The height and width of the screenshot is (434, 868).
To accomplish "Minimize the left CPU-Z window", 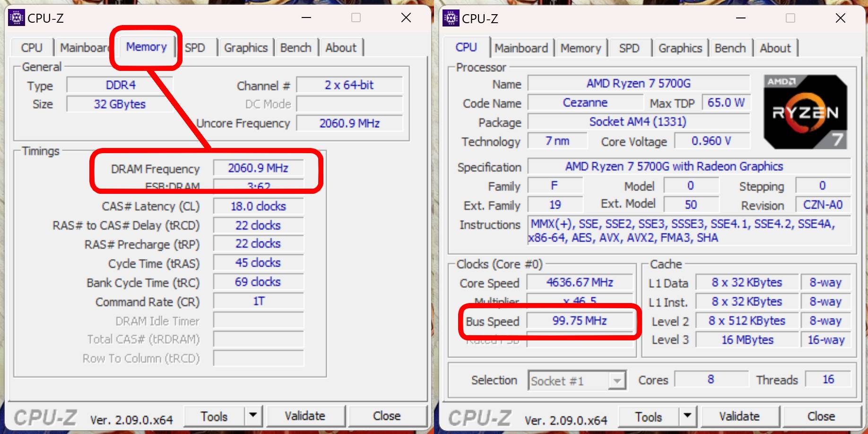I will coord(306,18).
